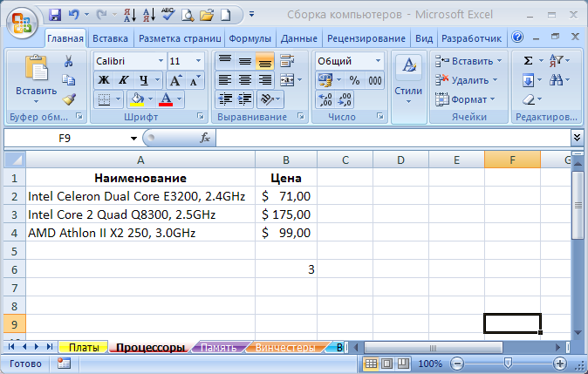Image resolution: width=588 pixels, height=374 pixels.
Task: Center text horizontally
Action: coord(245,80)
